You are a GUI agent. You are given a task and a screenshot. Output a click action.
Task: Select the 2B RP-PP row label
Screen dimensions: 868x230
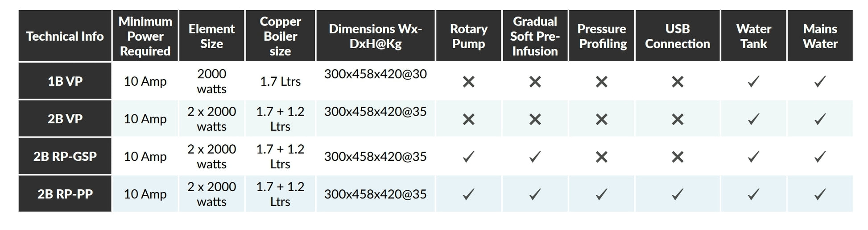[65, 193]
